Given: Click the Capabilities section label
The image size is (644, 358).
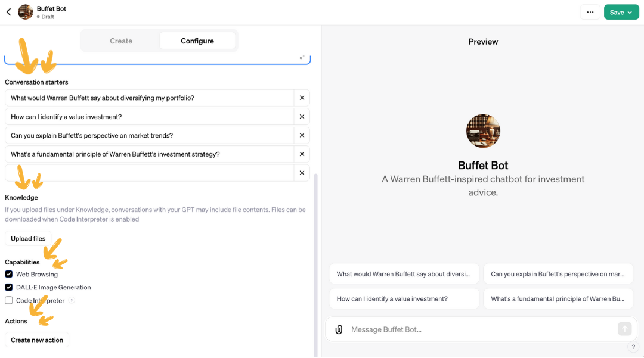Looking at the screenshot, I should (22, 262).
